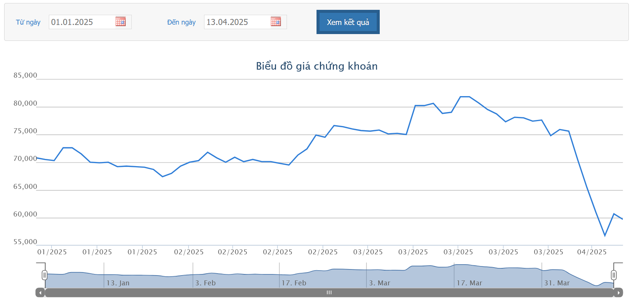Click the 70,000 y-axis label
Viewport: 644px width, 302px height.
tap(25, 159)
